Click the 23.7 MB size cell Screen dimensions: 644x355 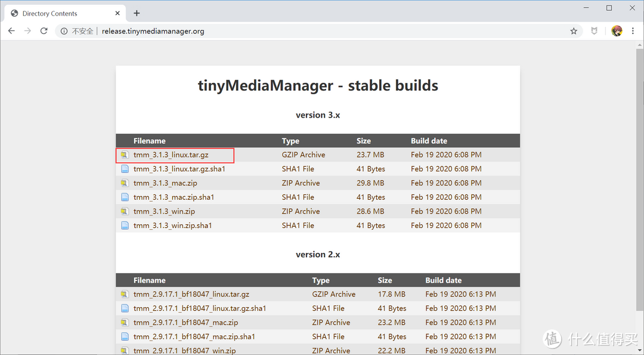(x=370, y=155)
